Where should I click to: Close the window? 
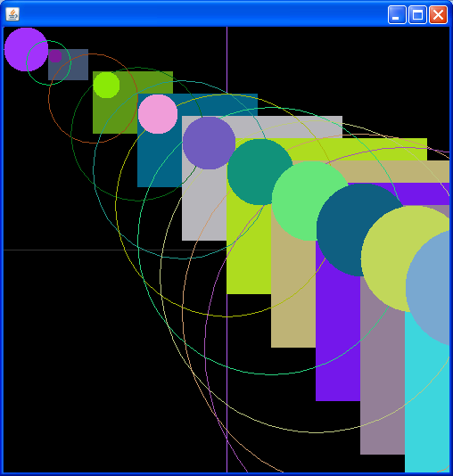pyautogui.click(x=438, y=14)
